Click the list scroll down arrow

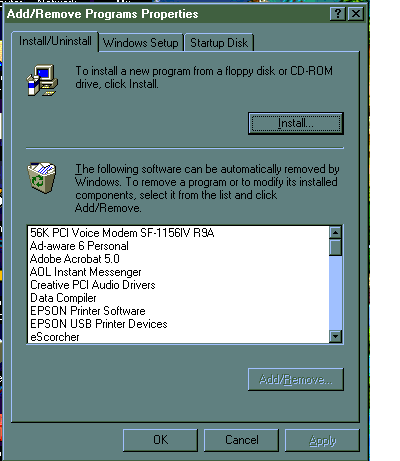(335, 336)
